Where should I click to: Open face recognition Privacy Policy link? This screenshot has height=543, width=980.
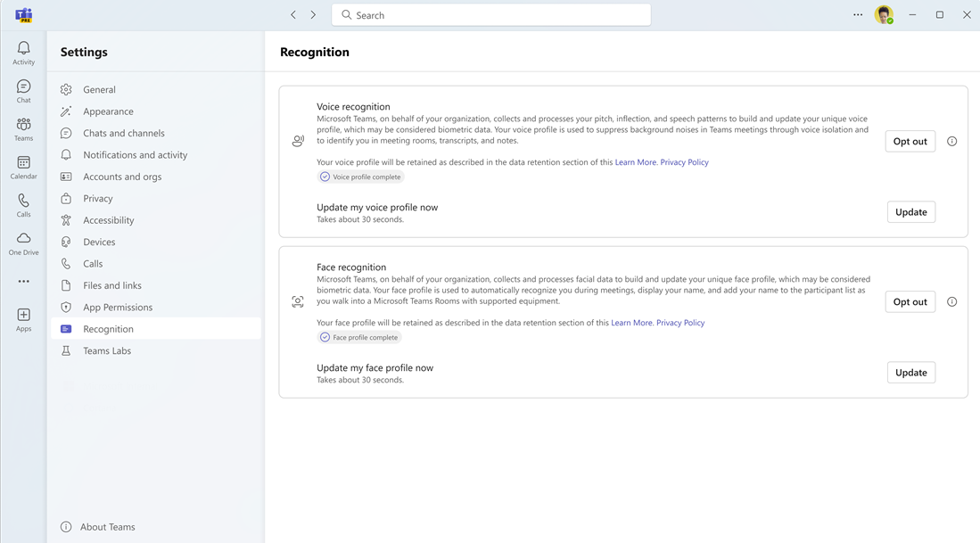tap(680, 323)
